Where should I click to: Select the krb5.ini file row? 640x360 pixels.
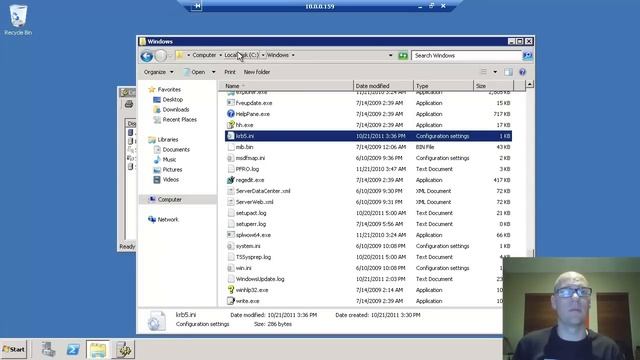click(369, 136)
